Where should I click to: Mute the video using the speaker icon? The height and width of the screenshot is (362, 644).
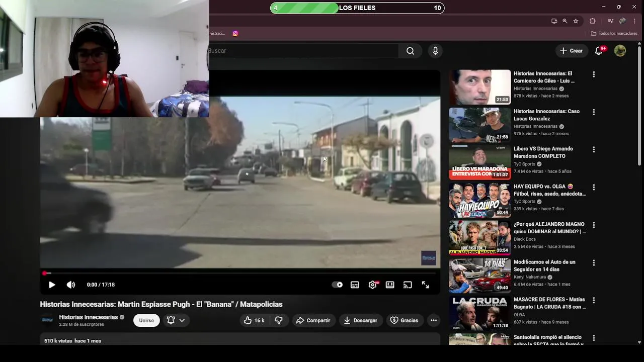pyautogui.click(x=71, y=285)
